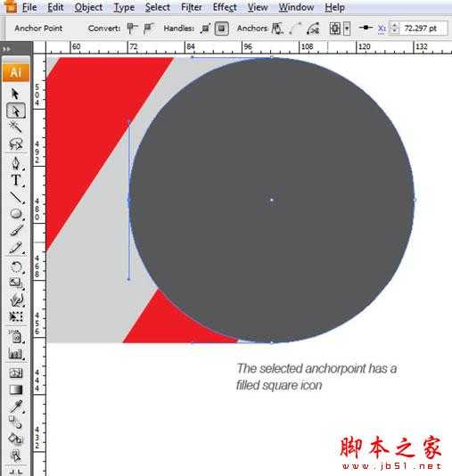Screen dimensions: 452x476
Task: Select the Live Paint Selection tool
Action: (x=15, y=455)
